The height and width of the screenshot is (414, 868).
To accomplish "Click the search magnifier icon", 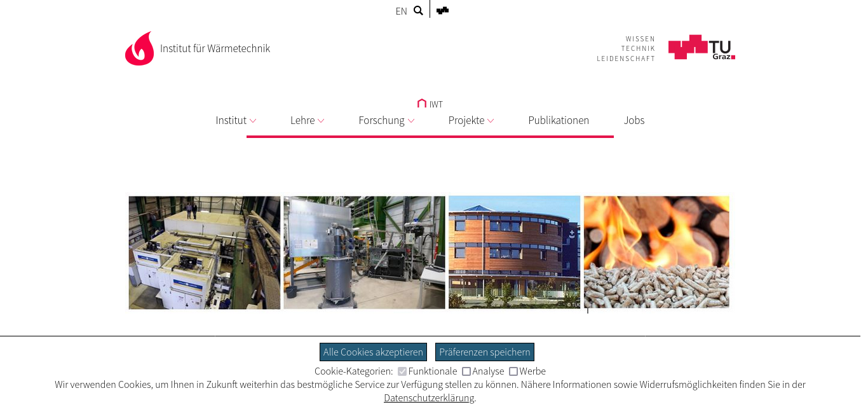I will (418, 10).
